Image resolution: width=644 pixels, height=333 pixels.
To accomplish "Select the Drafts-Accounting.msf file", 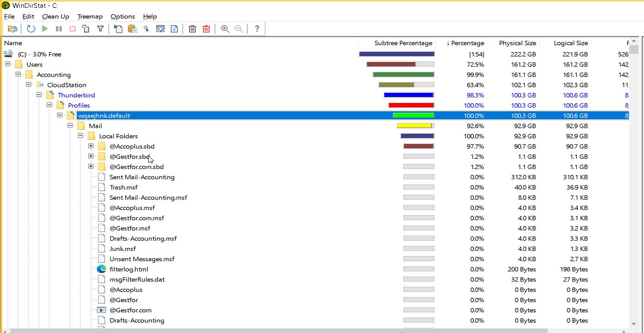I will tap(143, 239).
